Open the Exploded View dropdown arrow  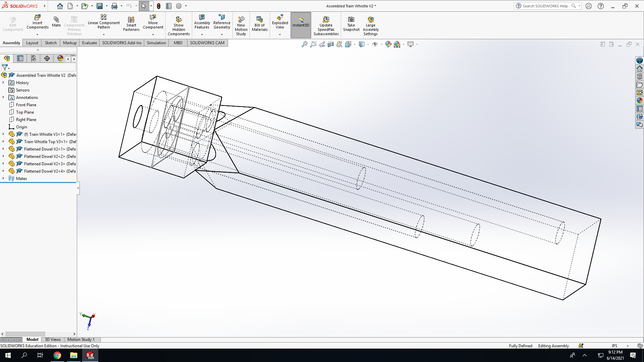coord(280,35)
